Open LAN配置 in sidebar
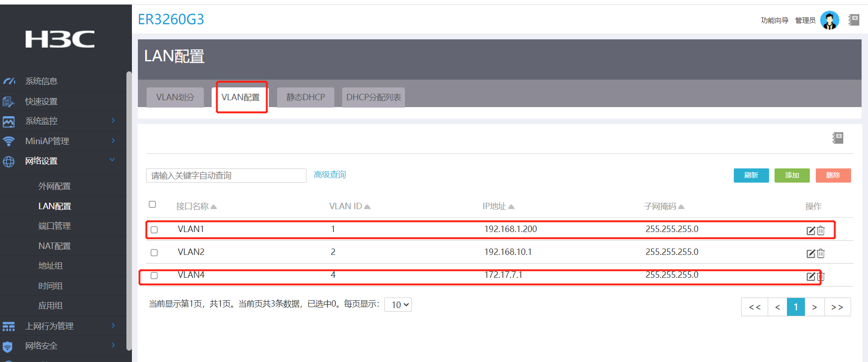 point(55,206)
